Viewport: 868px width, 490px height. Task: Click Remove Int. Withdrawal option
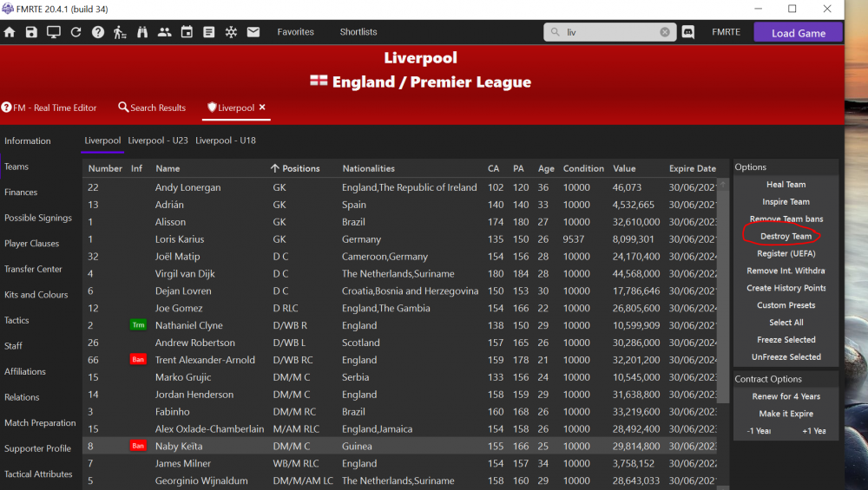[x=786, y=271]
